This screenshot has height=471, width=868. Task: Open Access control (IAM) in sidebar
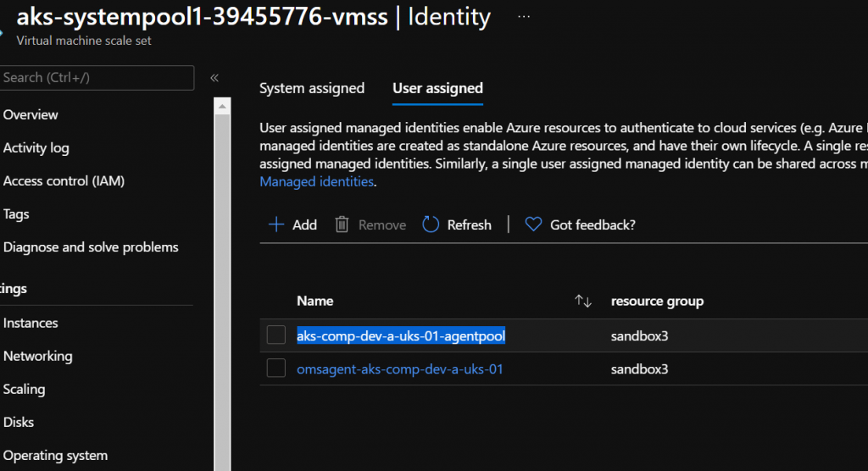[x=64, y=180]
